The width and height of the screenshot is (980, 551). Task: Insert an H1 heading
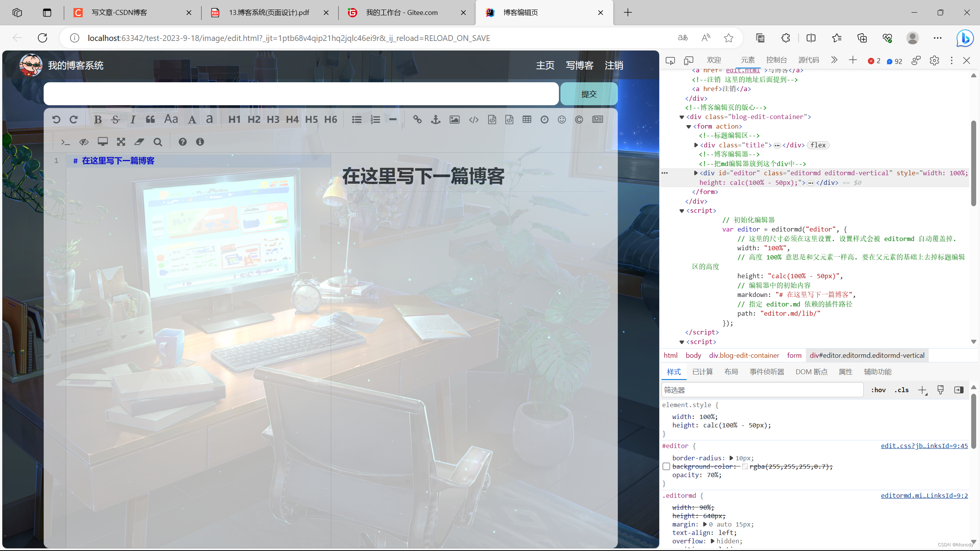pos(234,120)
